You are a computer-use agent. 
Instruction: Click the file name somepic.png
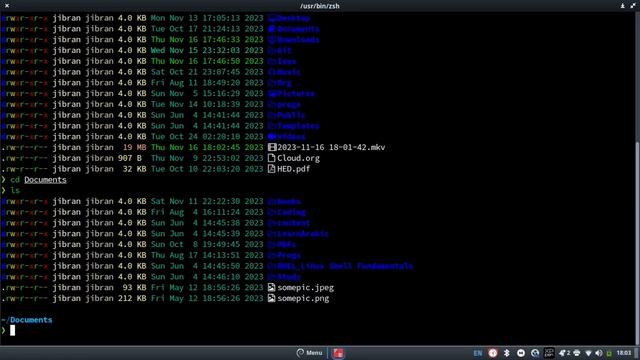(x=303, y=298)
